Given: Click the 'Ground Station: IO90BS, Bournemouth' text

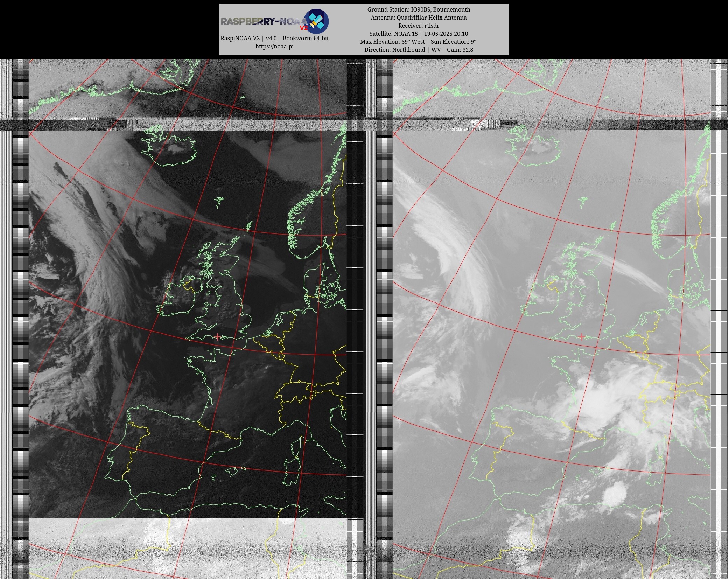Looking at the screenshot, I should [419, 9].
